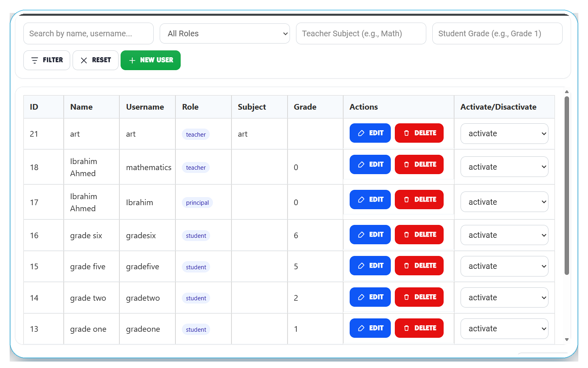Open activate dropdown for principal Ibrahim
The width and height of the screenshot is (588, 368).
coord(504,202)
